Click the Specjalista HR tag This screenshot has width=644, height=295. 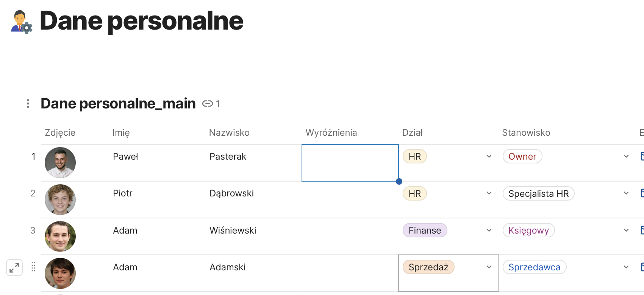pos(538,193)
